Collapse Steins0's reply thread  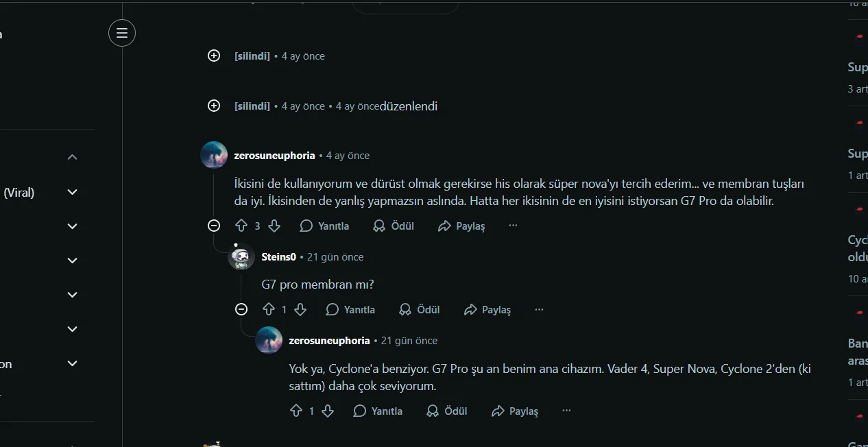pyautogui.click(x=241, y=309)
